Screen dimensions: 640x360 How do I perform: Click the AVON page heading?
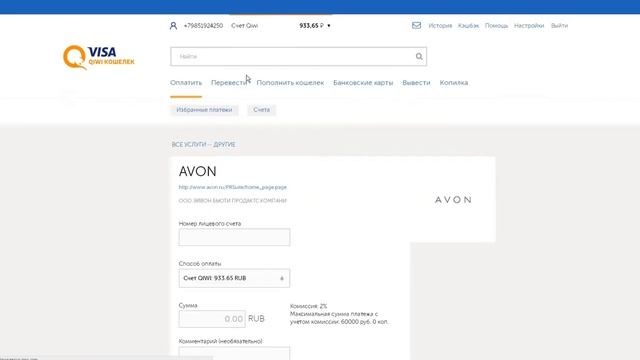[198, 171]
